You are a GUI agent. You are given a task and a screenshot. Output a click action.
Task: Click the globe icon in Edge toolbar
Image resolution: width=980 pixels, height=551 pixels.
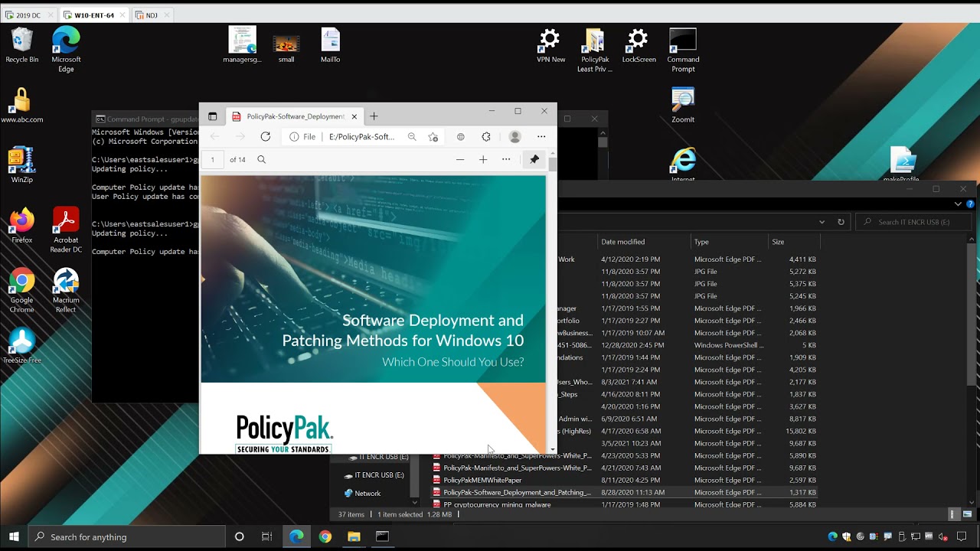(x=461, y=136)
